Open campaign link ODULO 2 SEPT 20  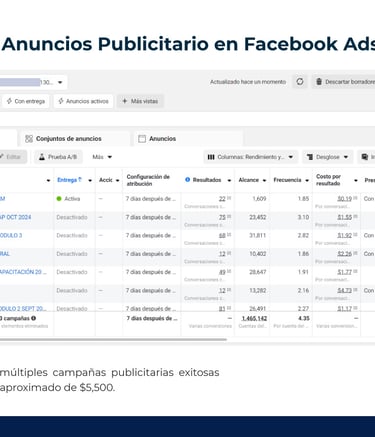coord(23,309)
